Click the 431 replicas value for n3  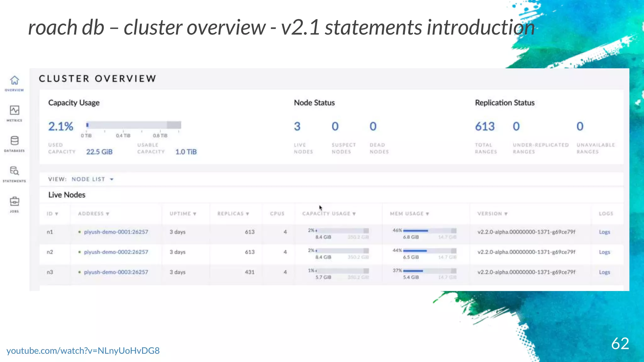(250, 272)
